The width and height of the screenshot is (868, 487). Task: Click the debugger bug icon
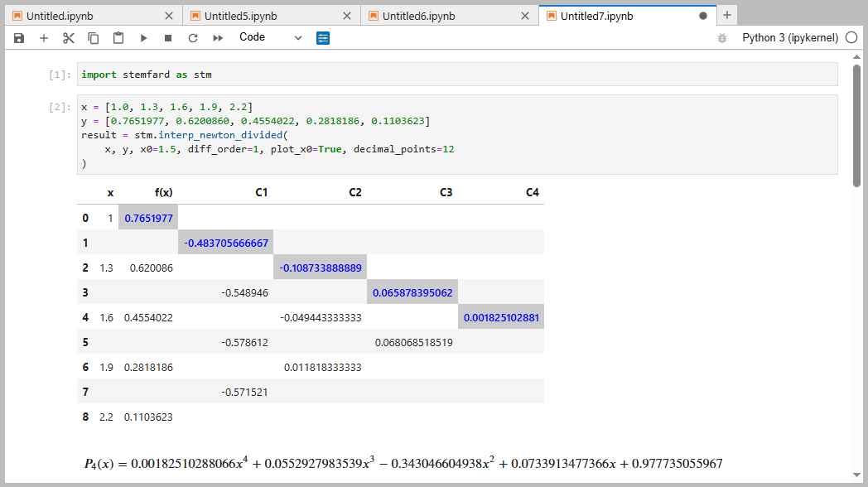[722, 38]
